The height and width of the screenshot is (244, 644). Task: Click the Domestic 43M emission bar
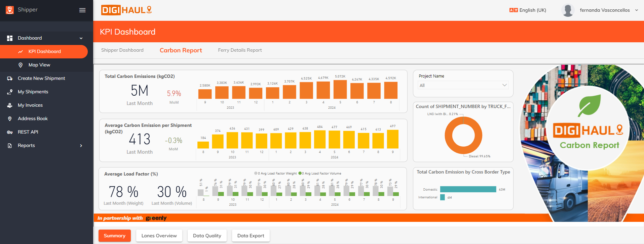tap(468, 189)
